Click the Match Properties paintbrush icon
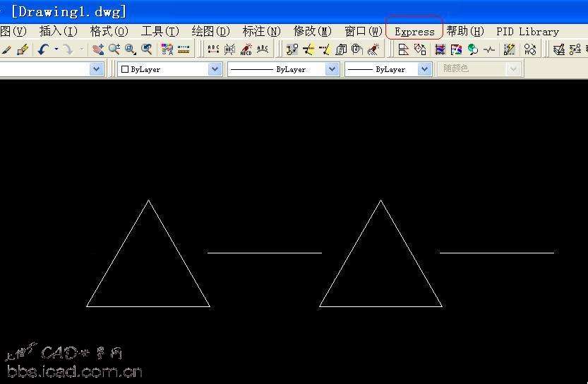The image size is (588, 384). [x=23, y=49]
